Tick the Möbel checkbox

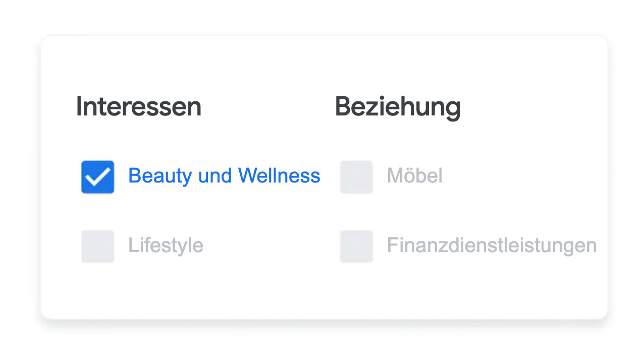(356, 177)
